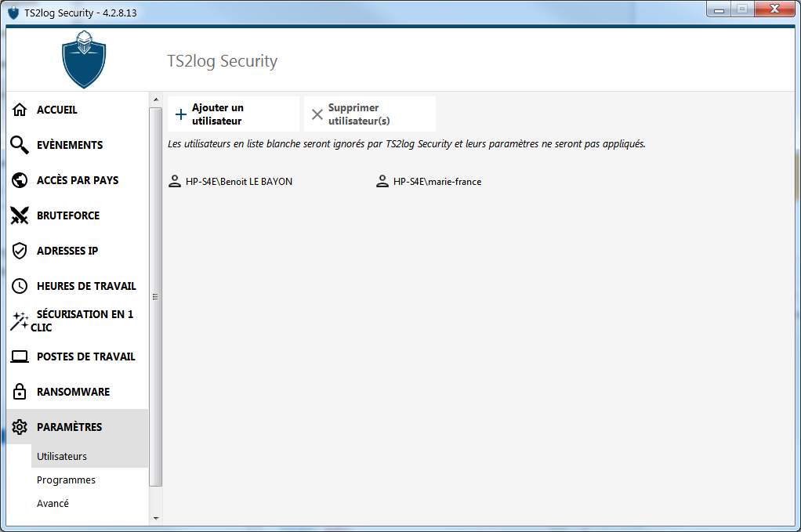Open the Accueil section

78,110
